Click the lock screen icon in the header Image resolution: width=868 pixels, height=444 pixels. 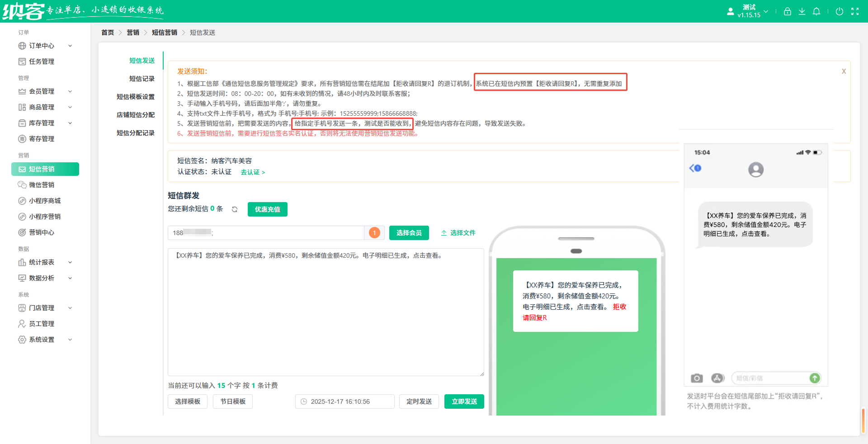[x=787, y=11]
